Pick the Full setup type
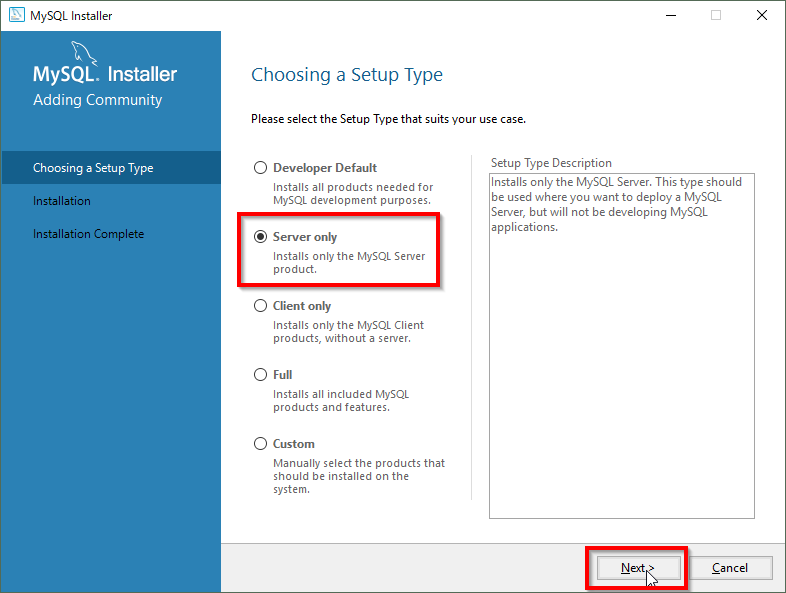This screenshot has height=593, width=786. point(260,375)
